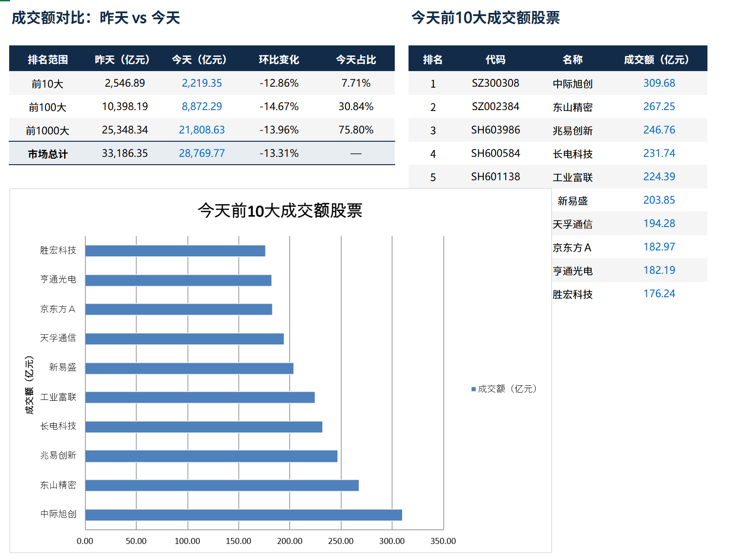Select the 中际旭创 bar in chart
This screenshot has width=751, height=560.
click(243, 515)
